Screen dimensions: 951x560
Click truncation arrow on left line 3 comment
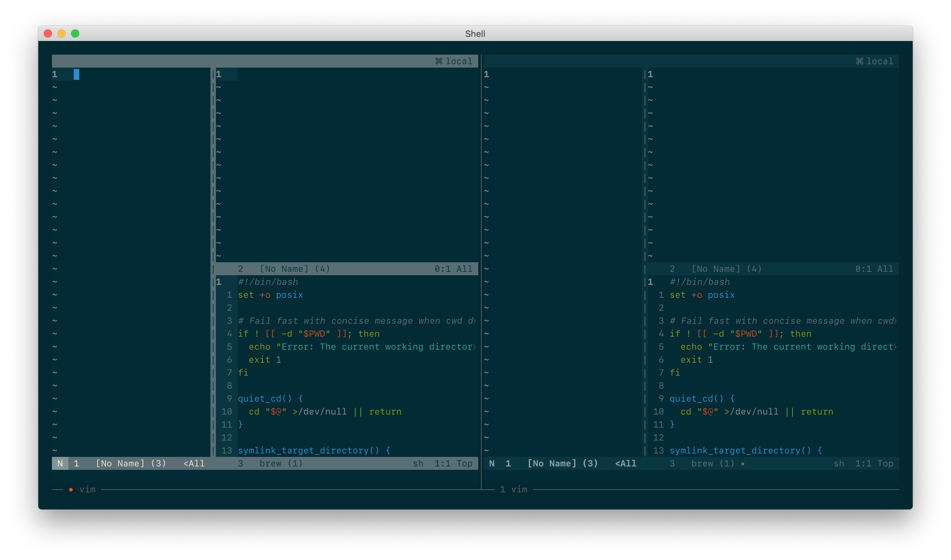click(474, 321)
